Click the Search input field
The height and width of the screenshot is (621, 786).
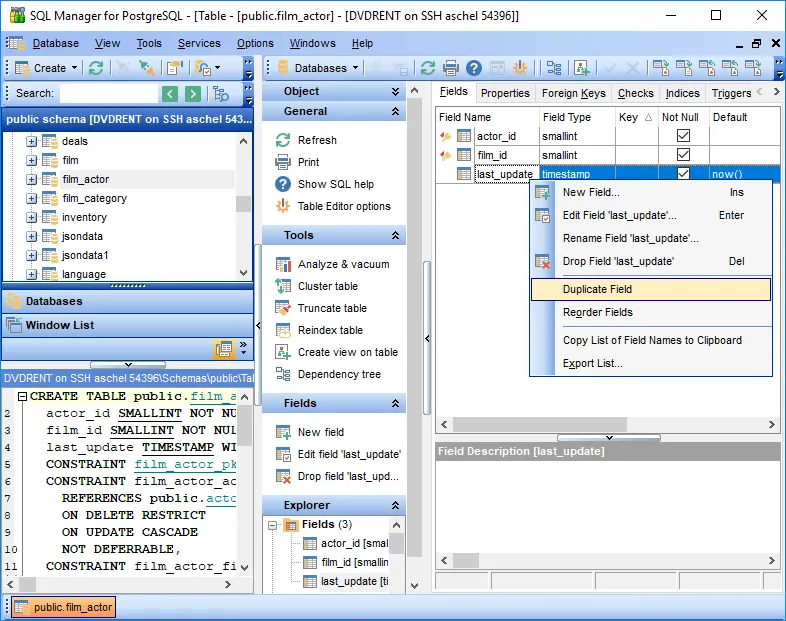pyautogui.click(x=109, y=93)
